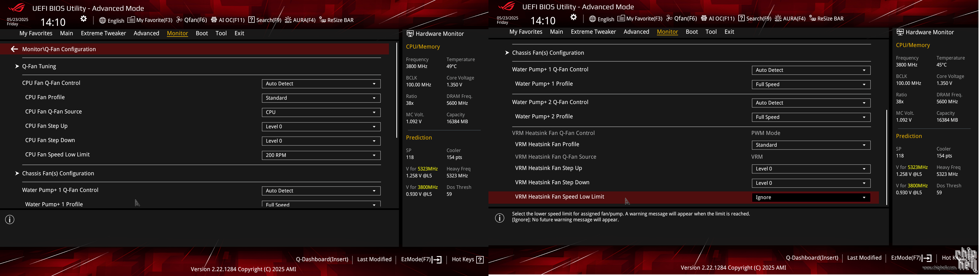Switch to My Favorites tab in left screen

click(x=36, y=33)
